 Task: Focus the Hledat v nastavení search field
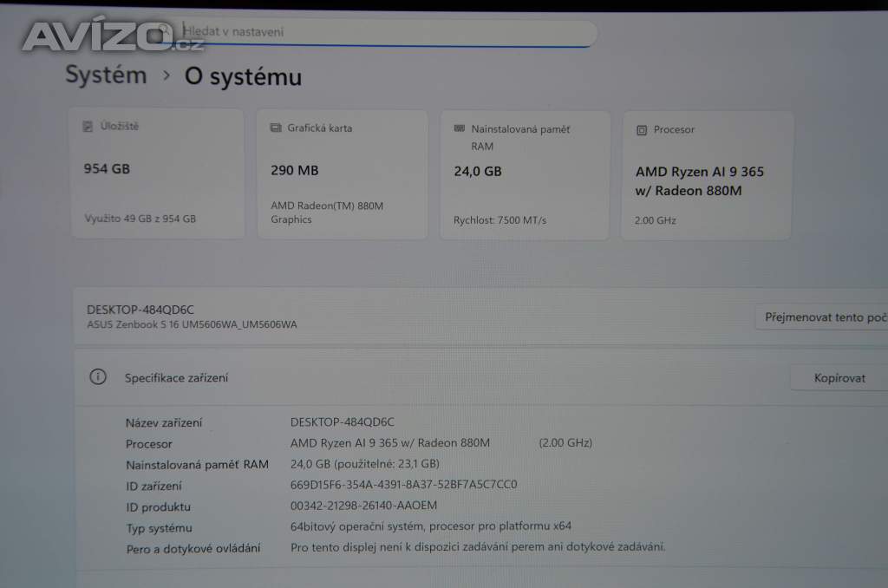[382, 32]
